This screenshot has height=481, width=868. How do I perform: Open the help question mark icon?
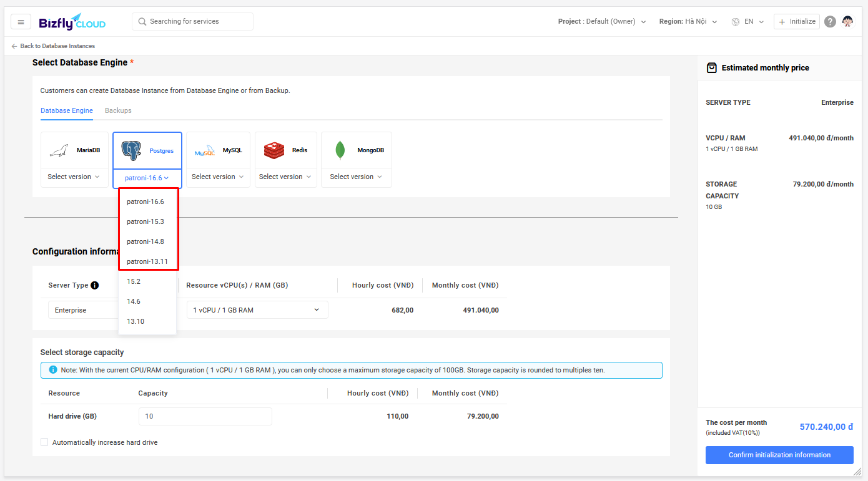click(830, 21)
